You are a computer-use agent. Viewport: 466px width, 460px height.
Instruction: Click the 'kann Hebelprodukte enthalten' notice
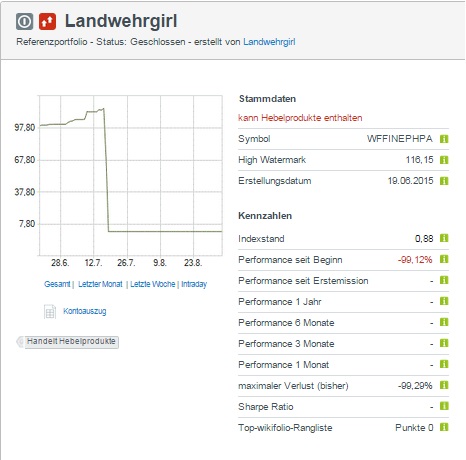coord(300,118)
